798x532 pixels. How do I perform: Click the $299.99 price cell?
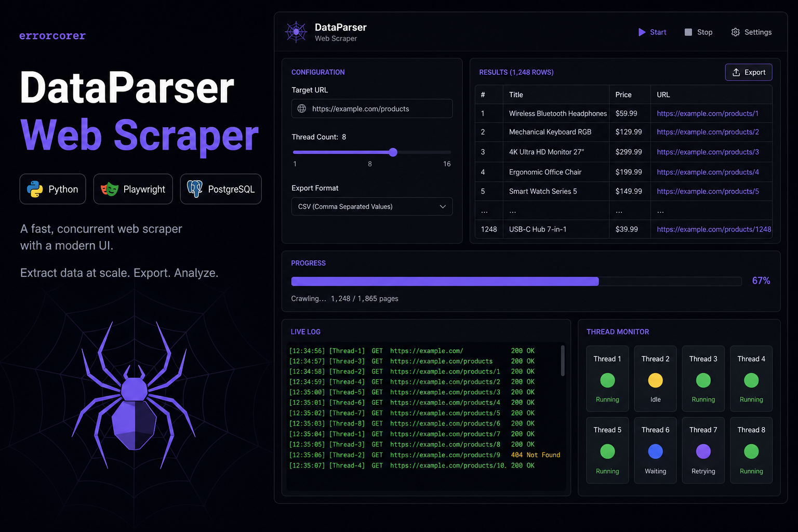[x=630, y=152]
